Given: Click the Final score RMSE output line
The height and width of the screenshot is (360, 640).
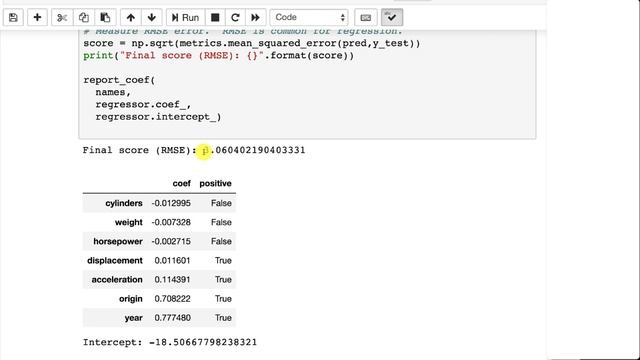Looking at the screenshot, I should [194, 150].
